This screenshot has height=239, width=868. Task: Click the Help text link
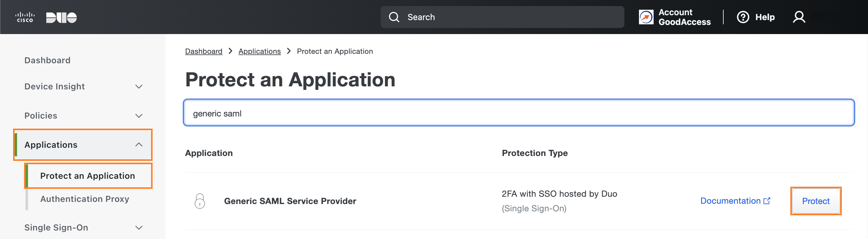click(x=765, y=17)
